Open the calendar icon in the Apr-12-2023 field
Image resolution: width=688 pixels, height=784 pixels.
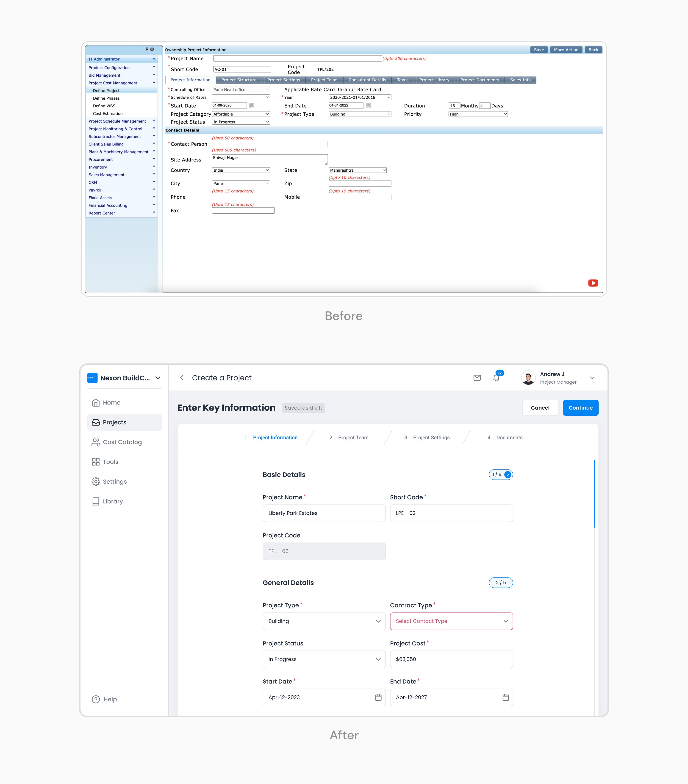point(378,697)
